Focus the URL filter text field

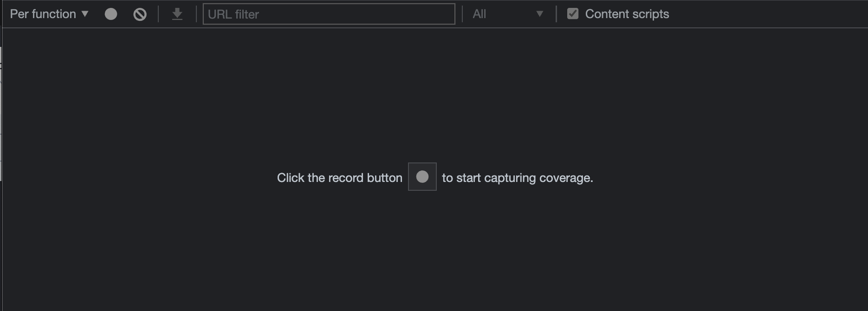(329, 14)
